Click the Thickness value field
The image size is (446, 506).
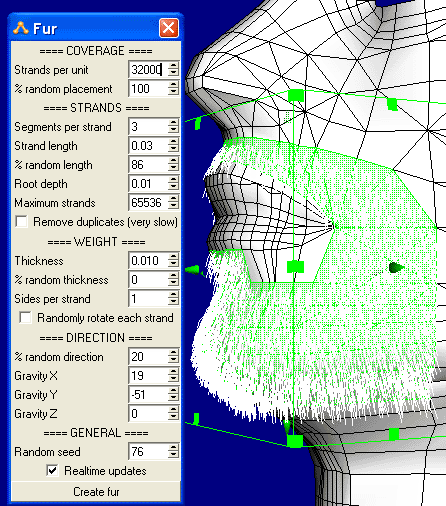(x=148, y=260)
